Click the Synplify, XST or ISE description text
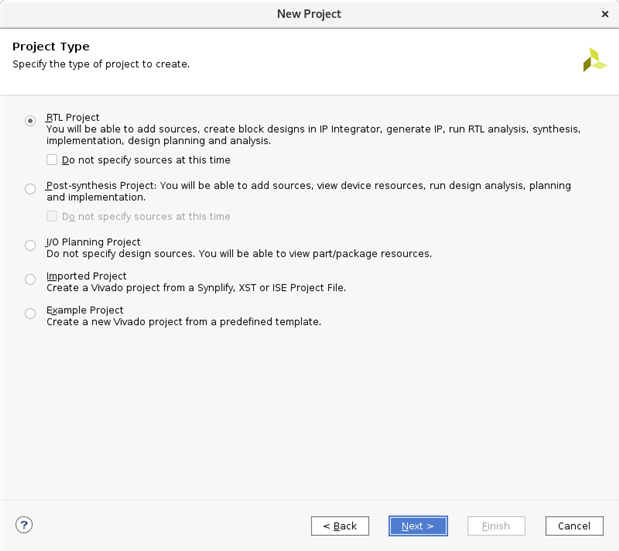The width and height of the screenshot is (619, 551). coord(196,288)
